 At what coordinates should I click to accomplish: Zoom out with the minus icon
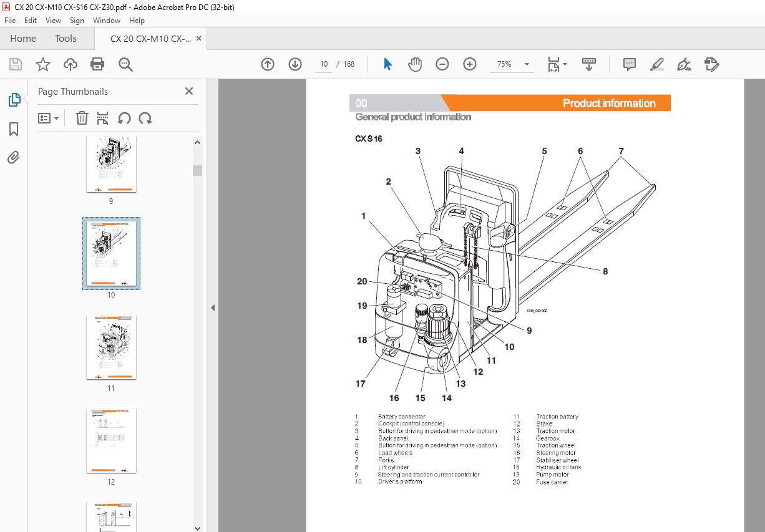(442, 64)
